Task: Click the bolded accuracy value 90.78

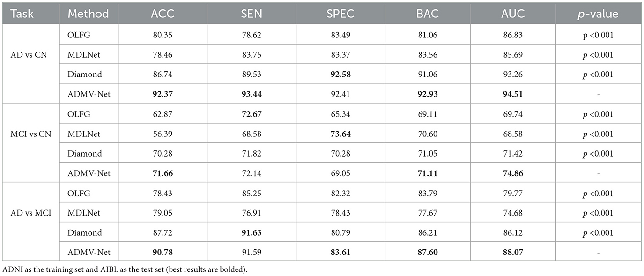Action: (163, 253)
